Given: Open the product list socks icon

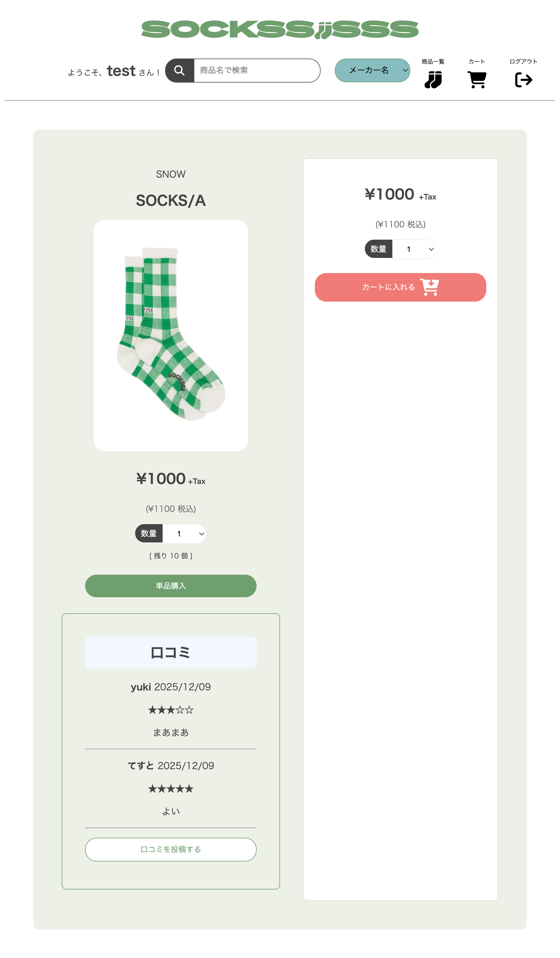Looking at the screenshot, I should (x=433, y=80).
